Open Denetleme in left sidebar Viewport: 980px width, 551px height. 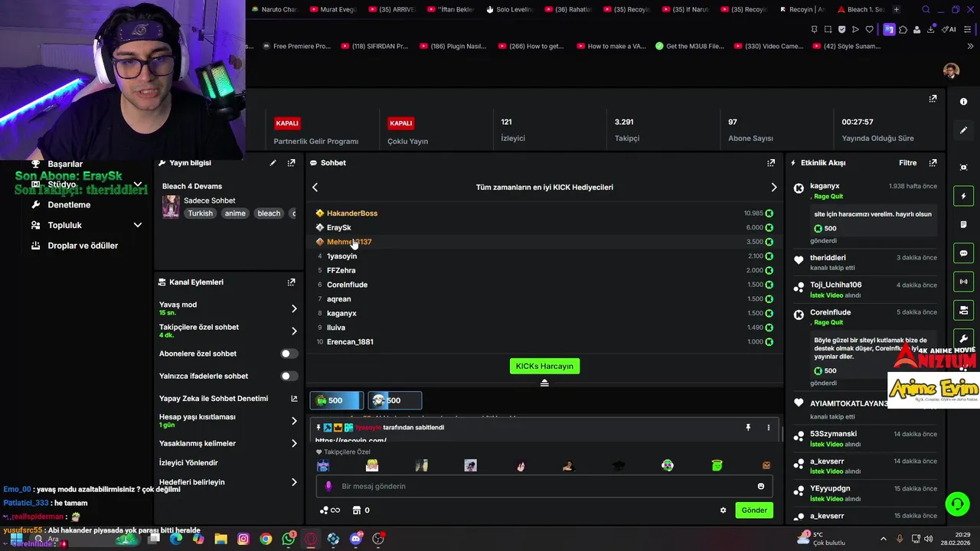[69, 205]
